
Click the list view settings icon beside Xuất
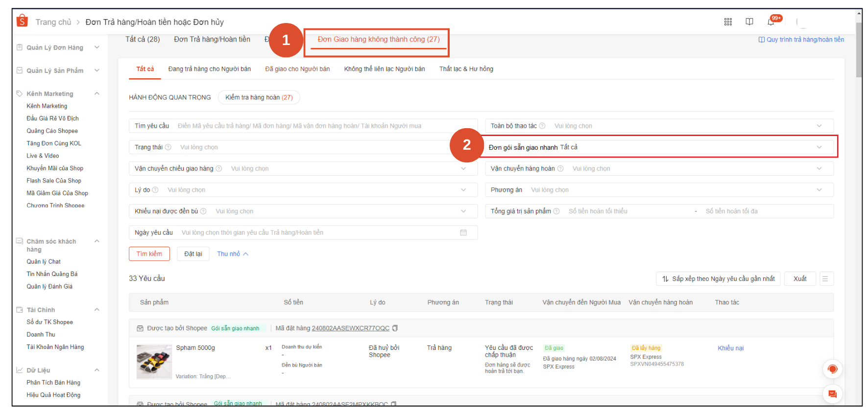825,279
